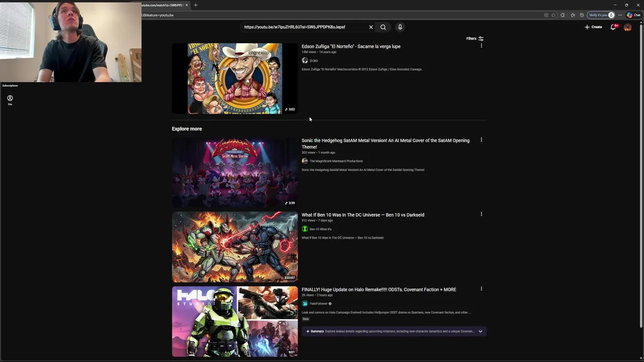The width and height of the screenshot is (644, 362).
Task: Click the Ben 10 video description line
Action: click(x=343, y=238)
